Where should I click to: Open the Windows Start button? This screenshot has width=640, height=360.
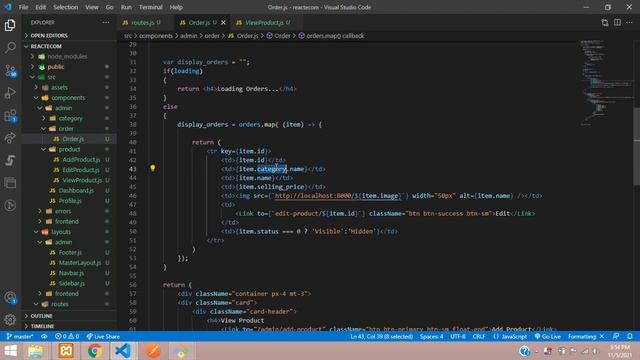10,351
